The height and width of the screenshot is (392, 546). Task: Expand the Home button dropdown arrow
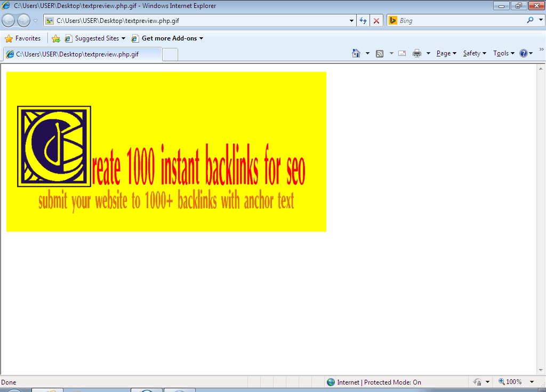(367, 53)
